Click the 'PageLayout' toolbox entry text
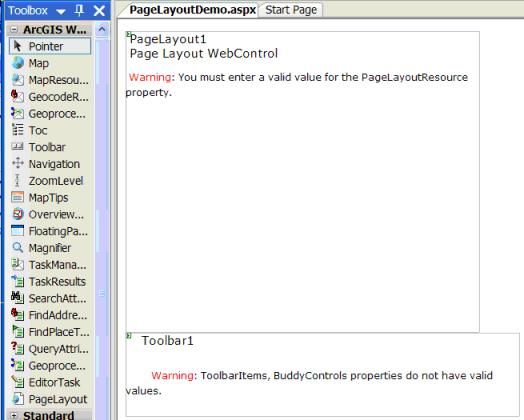Image resolution: width=524 pixels, height=420 pixels. [58, 399]
